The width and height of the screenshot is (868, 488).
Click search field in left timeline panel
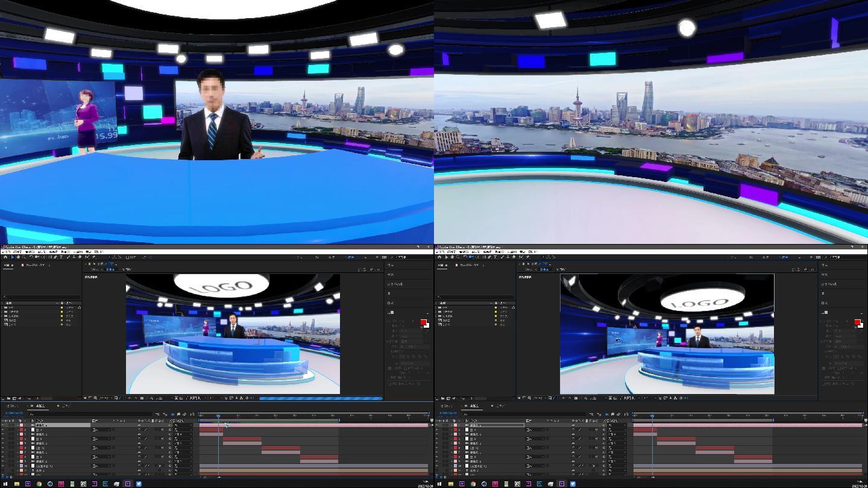pos(90,414)
